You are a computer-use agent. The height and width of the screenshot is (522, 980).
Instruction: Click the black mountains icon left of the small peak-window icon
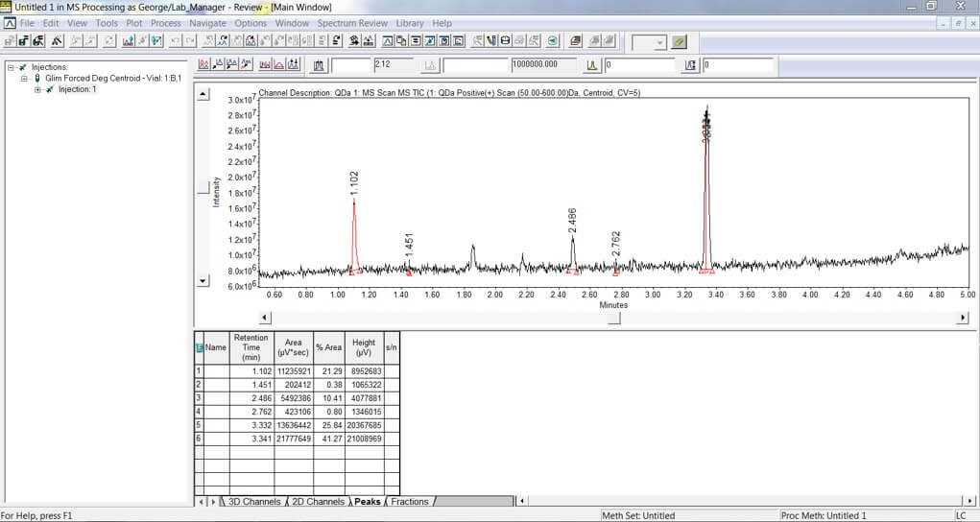tap(369, 41)
